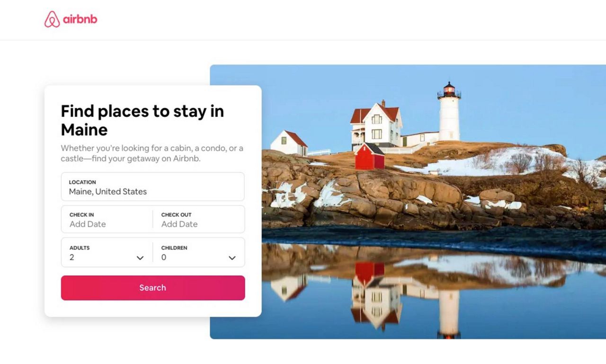Viewport: 606px width, 364px height.
Task: Open the Children dropdown chevron arrow
Action: [x=232, y=258]
